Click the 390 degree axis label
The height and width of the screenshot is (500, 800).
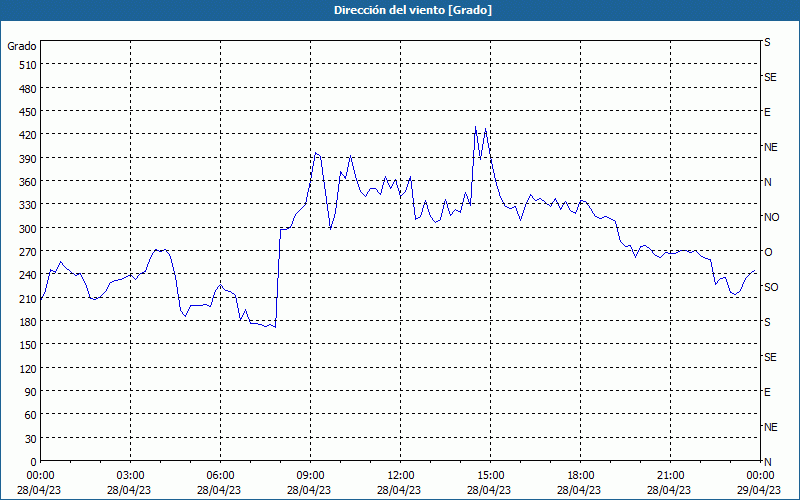[x=29, y=159]
